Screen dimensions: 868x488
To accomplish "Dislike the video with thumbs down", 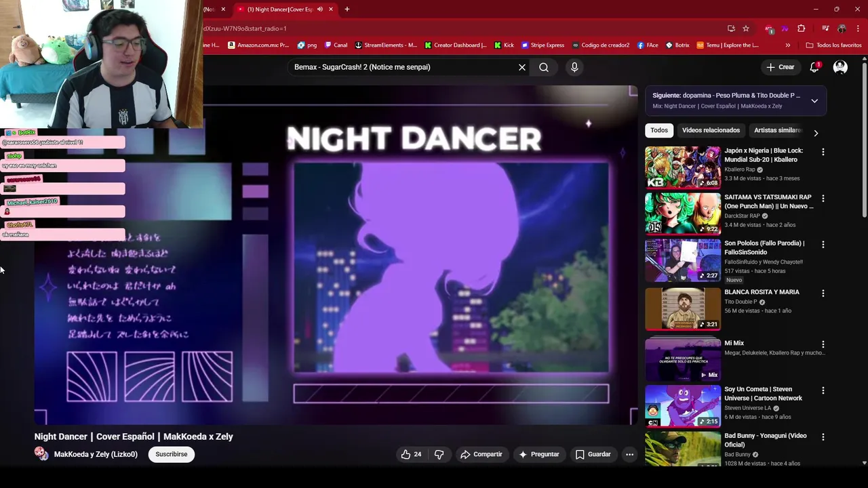I will pos(439,454).
